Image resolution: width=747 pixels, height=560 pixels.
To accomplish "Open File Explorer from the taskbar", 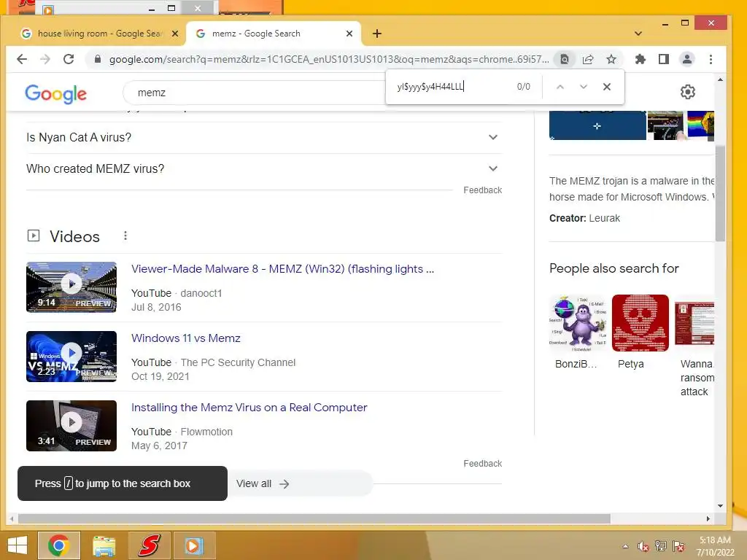I will [104, 545].
